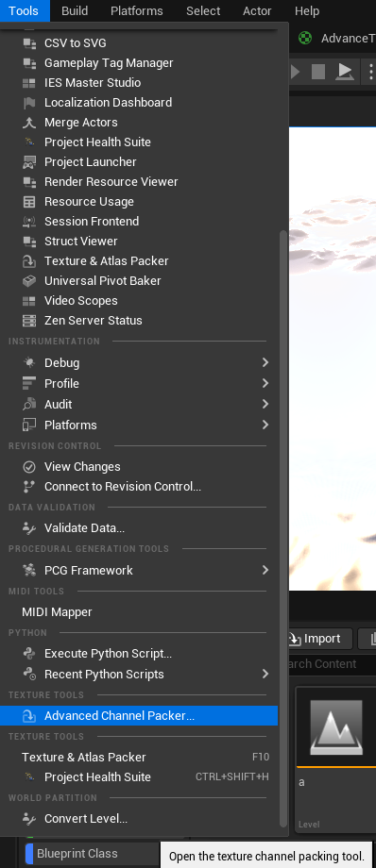Open the Tools menu in the menu bar

pos(25,10)
